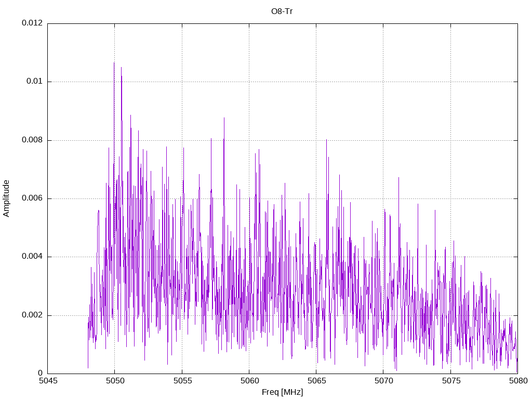Click the x-axis tick label 5055

[x=182, y=381]
